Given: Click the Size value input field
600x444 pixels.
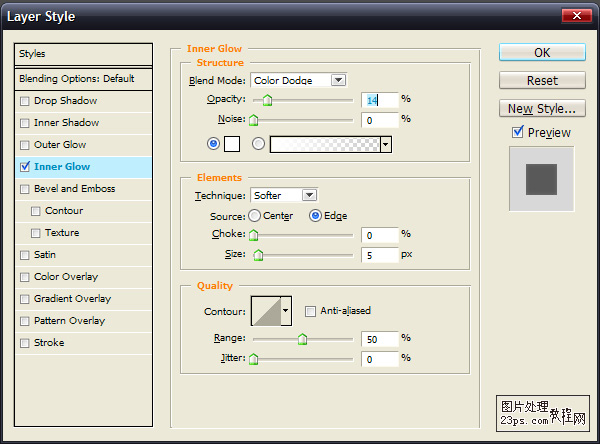Looking at the screenshot, I should coord(379,255).
